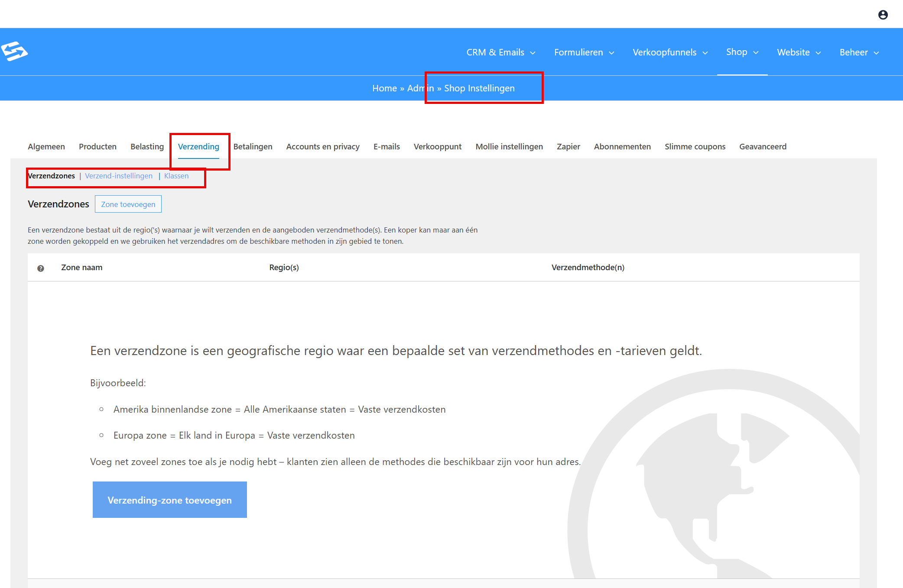Screen dimensions: 903x588
Task: Open the user account profile icon
Action: click(x=883, y=15)
